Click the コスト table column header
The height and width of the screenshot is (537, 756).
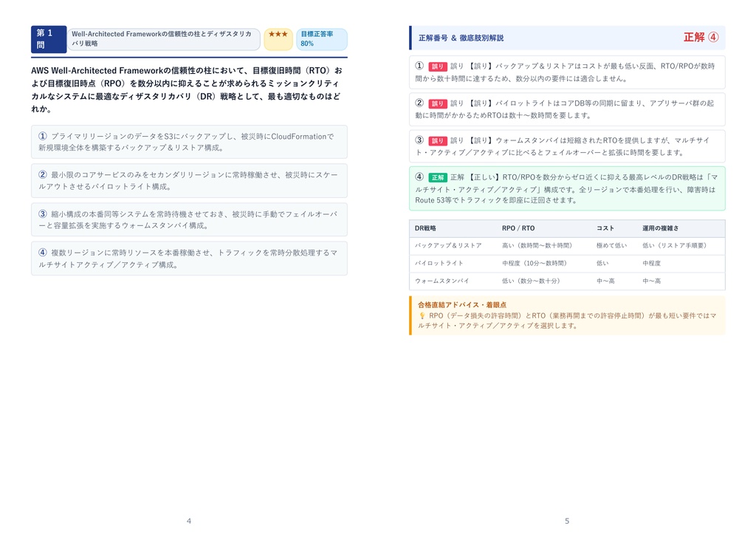pos(605,228)
